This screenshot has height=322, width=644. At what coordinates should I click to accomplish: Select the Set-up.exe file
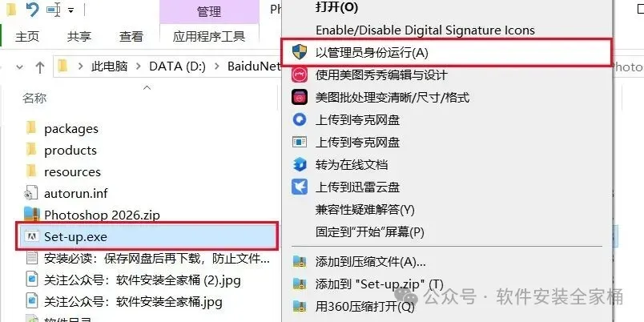point(147,236)
